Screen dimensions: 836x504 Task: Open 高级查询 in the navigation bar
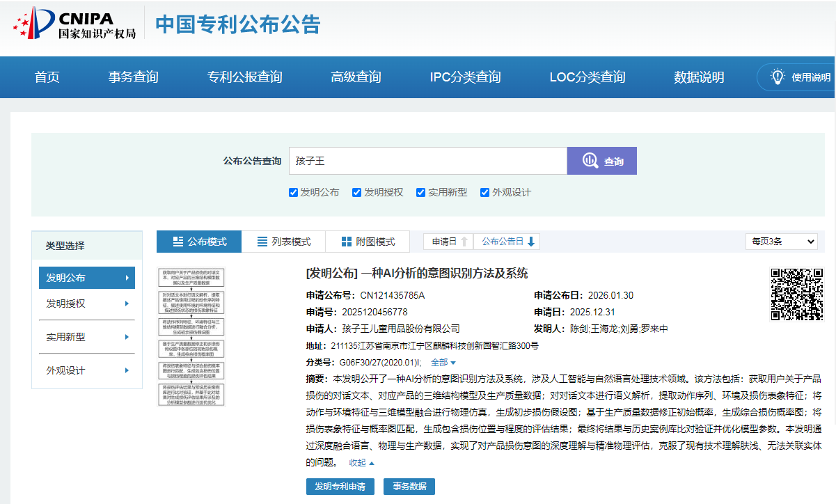pyautogui.click(x=356, y=77)
